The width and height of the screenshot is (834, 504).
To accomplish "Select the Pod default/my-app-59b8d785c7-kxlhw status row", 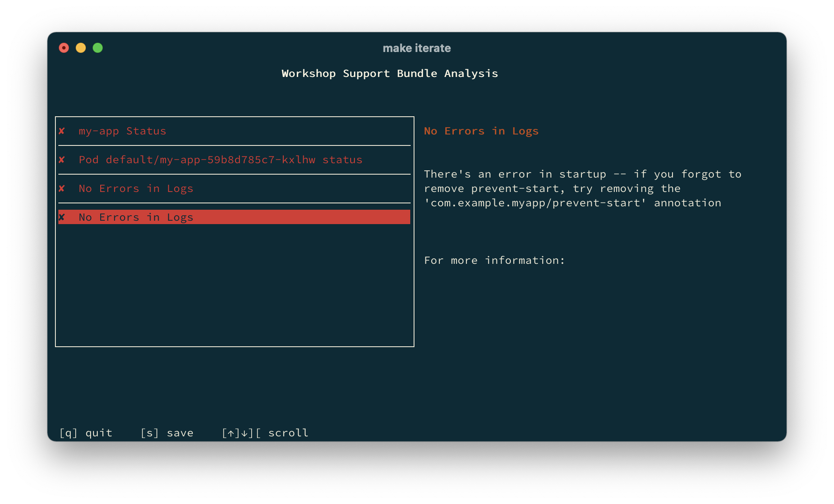I will pos(220,160).
